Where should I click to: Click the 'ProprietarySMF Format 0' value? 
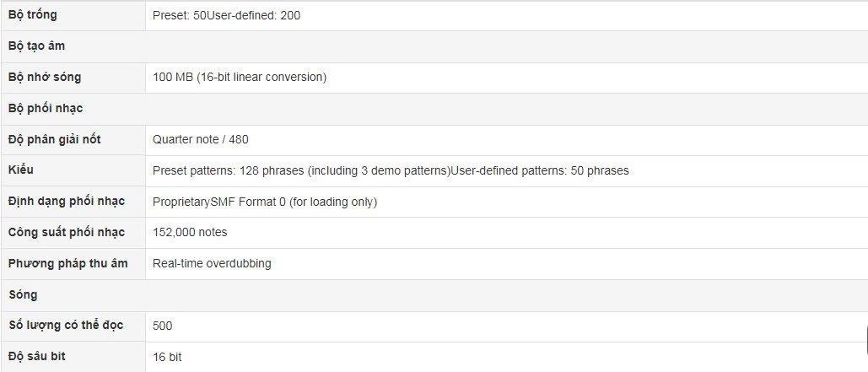click(265, 202)
